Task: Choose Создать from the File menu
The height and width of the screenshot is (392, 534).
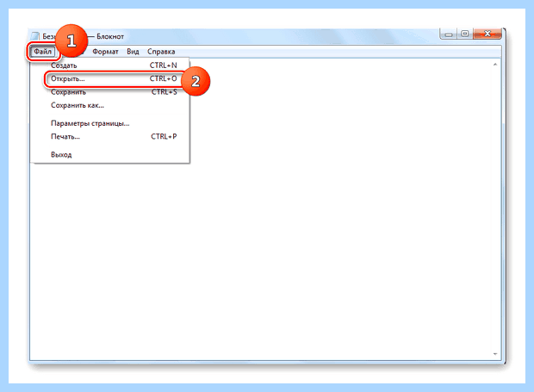Action: pyautogui.click(x=110, y=65)
